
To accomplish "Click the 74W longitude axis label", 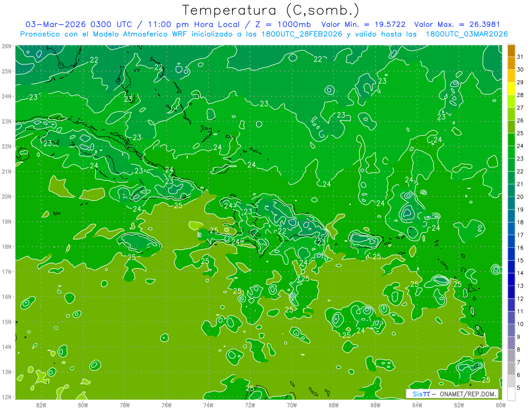I will point(208,405).
